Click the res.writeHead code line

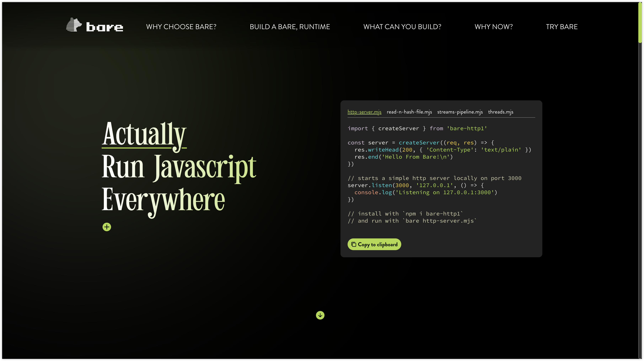(443, 150)
